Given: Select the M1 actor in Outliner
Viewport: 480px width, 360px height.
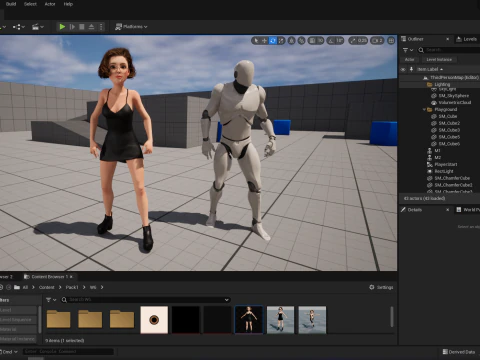Looking at the screenshot, I should click(437, 151).
